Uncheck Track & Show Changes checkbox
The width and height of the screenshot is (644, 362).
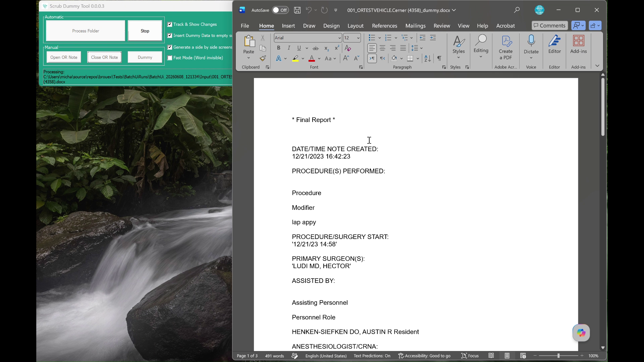tap(170, 24)
